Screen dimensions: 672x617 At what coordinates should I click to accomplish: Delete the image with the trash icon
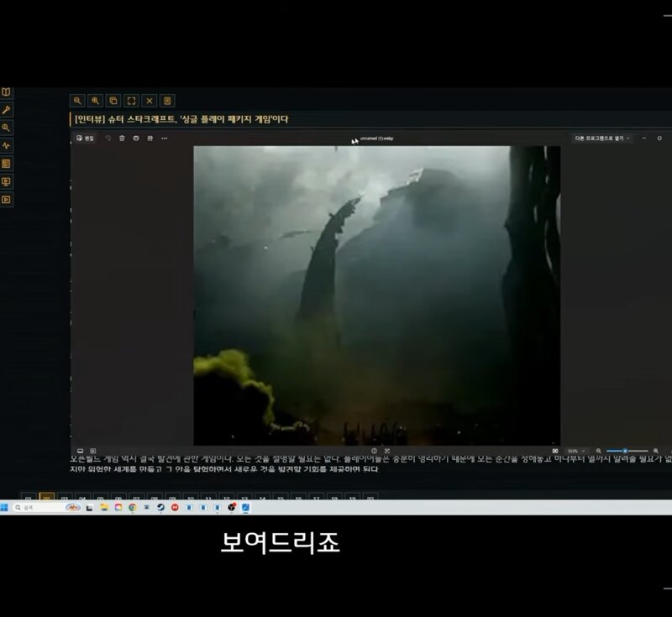pos(122,139)
